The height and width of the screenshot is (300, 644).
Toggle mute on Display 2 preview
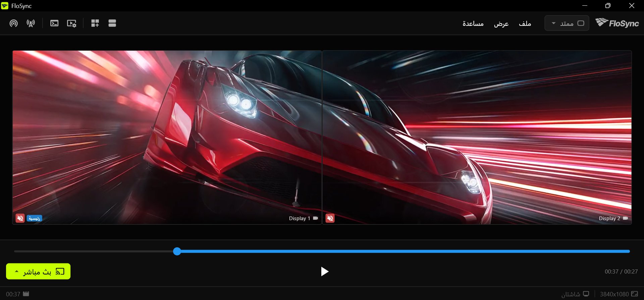click(x=330, y=218)
